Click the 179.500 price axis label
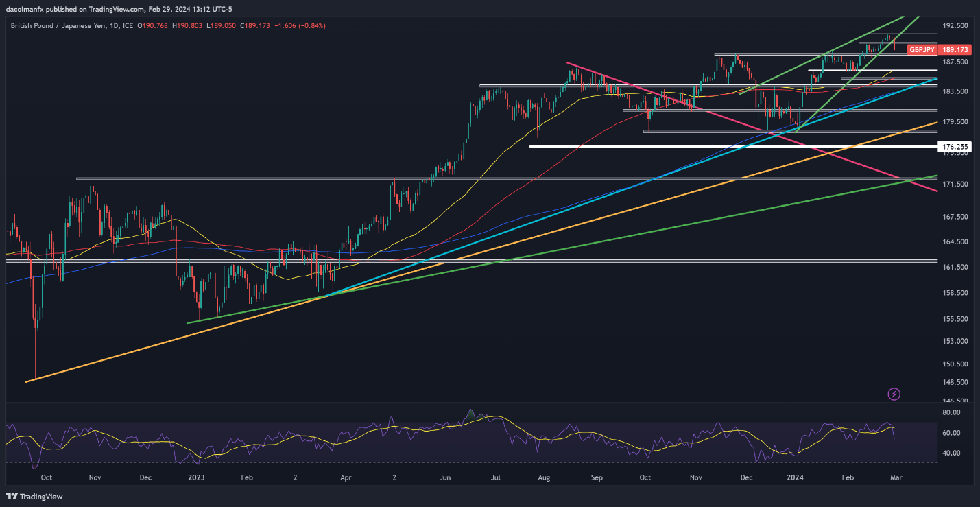 coord(955,122)
